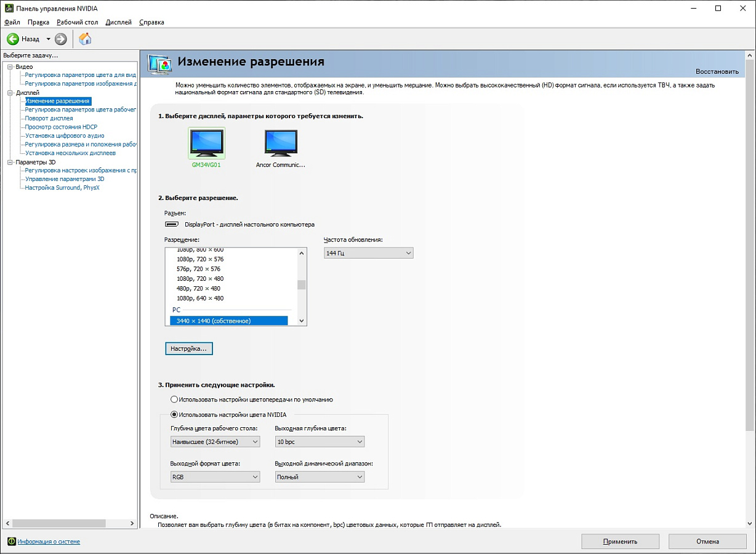The image size is (756, 554).
Task: Open the Дисплей menu
Action: pos(119,22)
